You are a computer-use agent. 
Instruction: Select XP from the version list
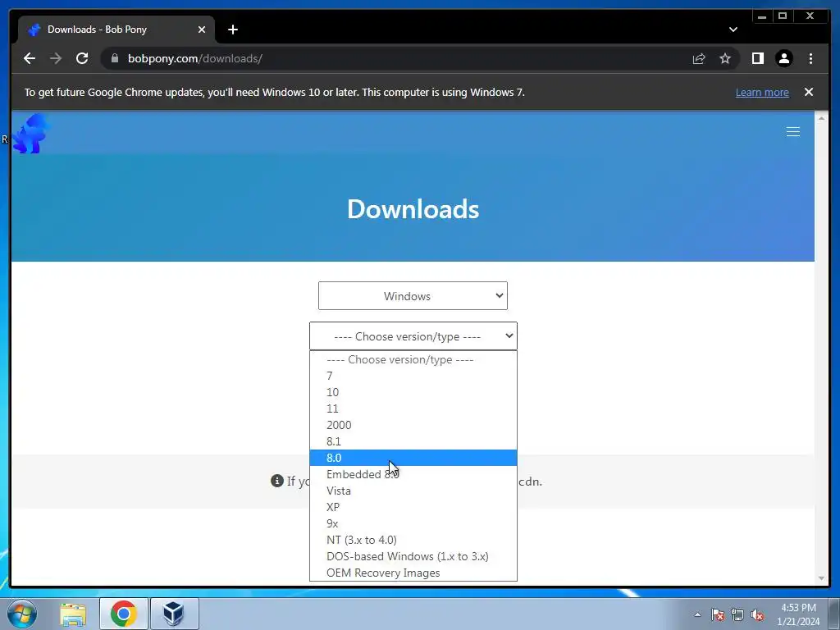point(413,507)
